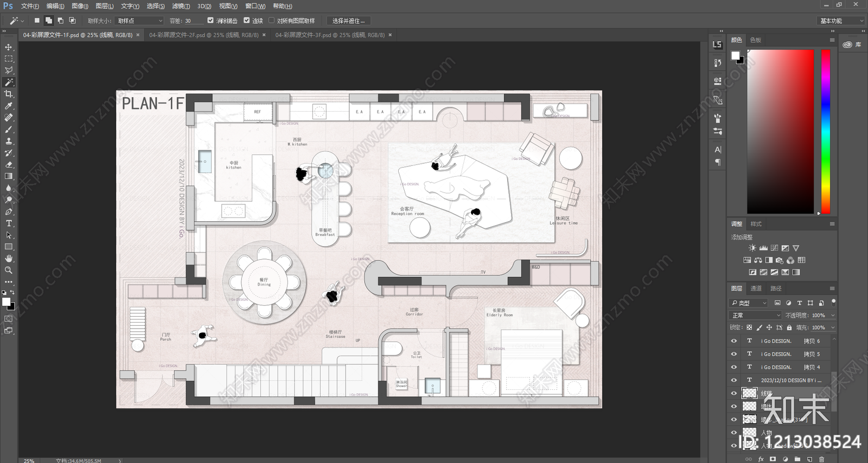Expand the 基本功能 workspace dropdown
Screen dimensions: 868x463
(x=840, y=21)
